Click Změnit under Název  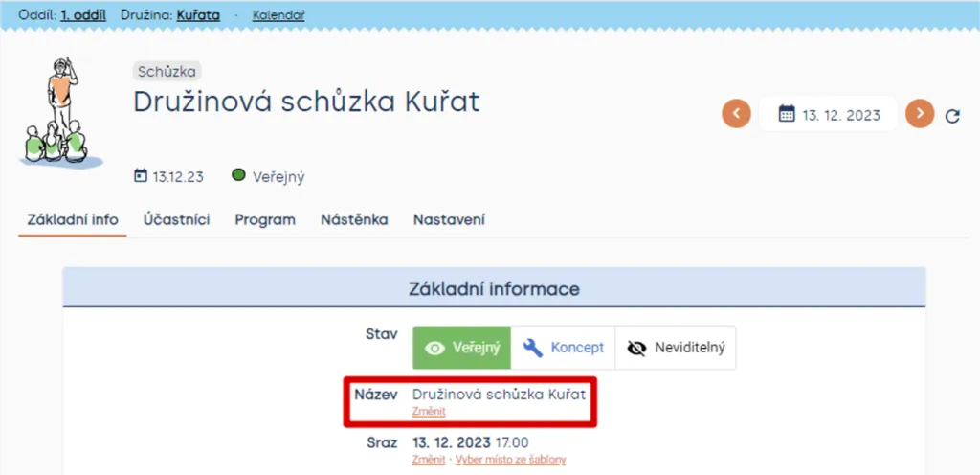point(429,411)
